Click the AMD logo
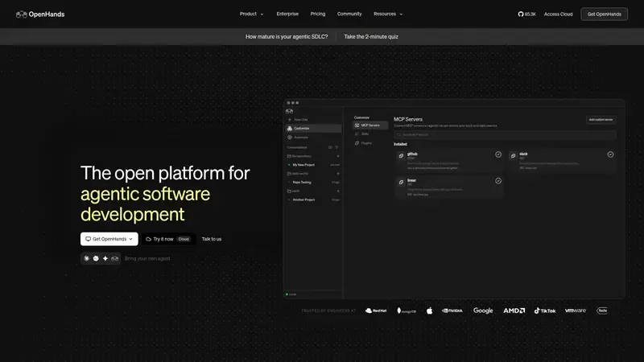This screenshot has width=644, height=362. point(514,311)
